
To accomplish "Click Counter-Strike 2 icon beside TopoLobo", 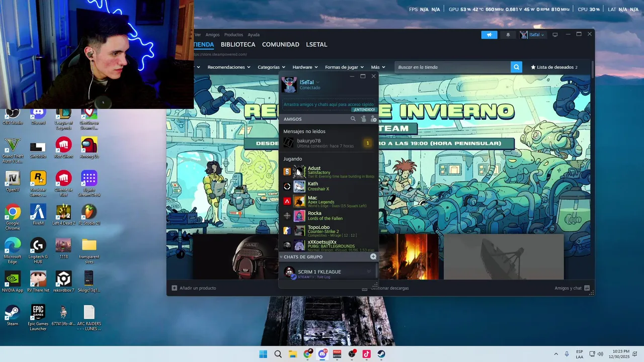I will [x=287, y=230].
